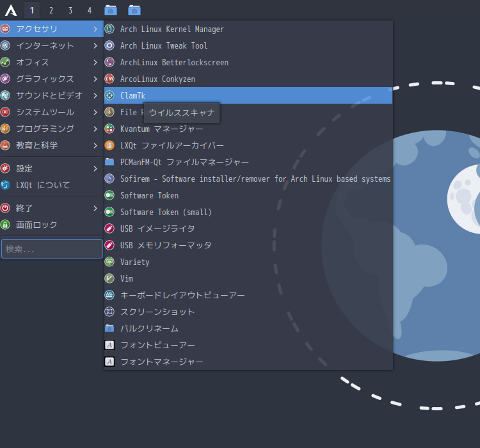Expand the 設定 submenu arrow
The width and height of the screenshot is (480, 448).
click(95, 168)
